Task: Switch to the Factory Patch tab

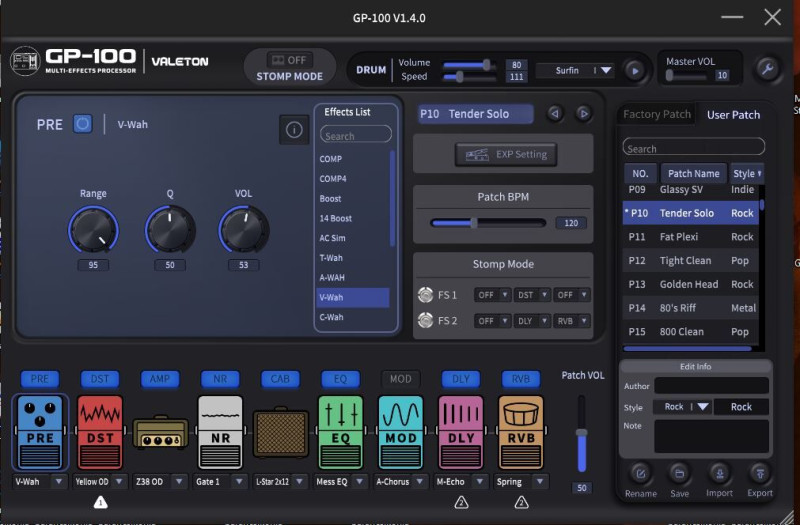Action: [657, 114]
